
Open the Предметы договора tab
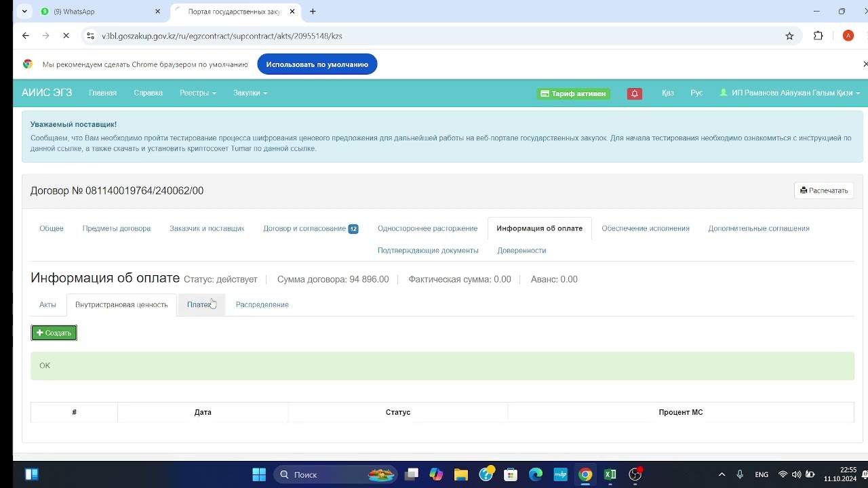pos(117,228)
